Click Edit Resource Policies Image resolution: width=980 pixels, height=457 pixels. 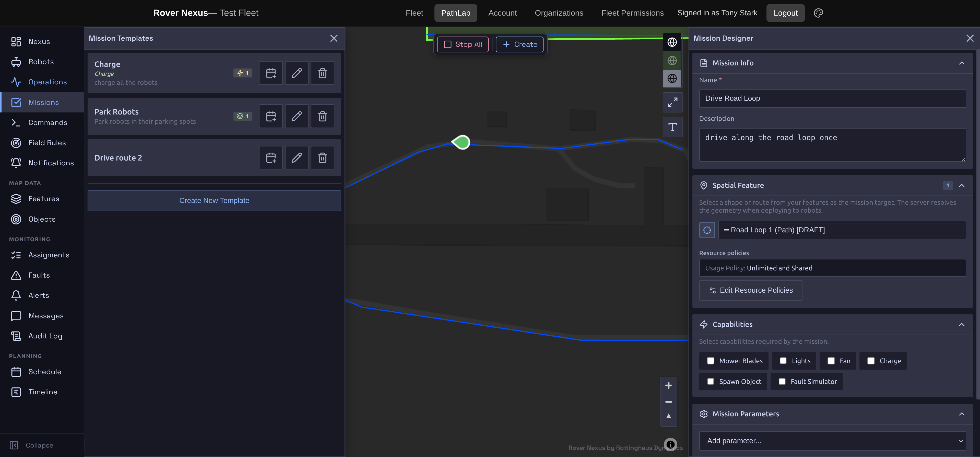tap(751, 291)
